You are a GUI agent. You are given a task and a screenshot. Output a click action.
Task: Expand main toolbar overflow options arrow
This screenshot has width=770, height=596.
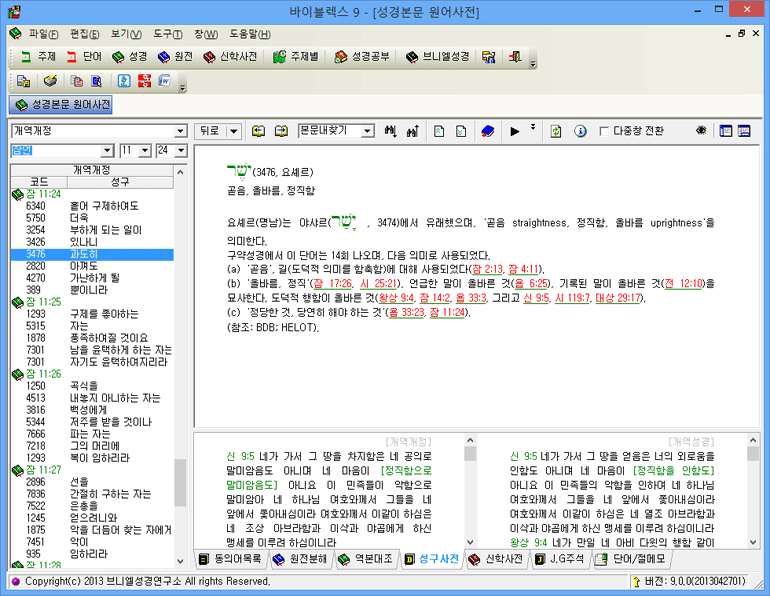533,62
